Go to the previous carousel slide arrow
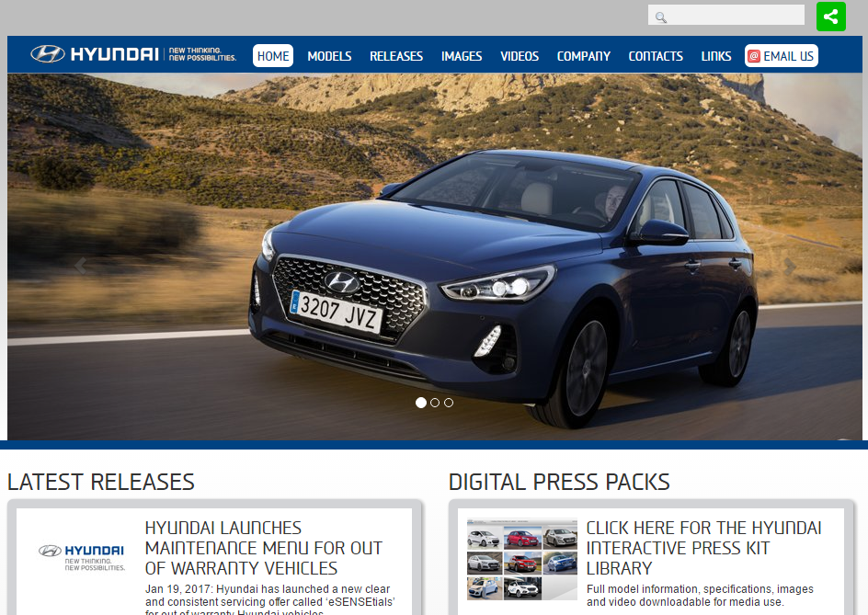This screenshot has height=615, width=868. [x=81, y=267]
